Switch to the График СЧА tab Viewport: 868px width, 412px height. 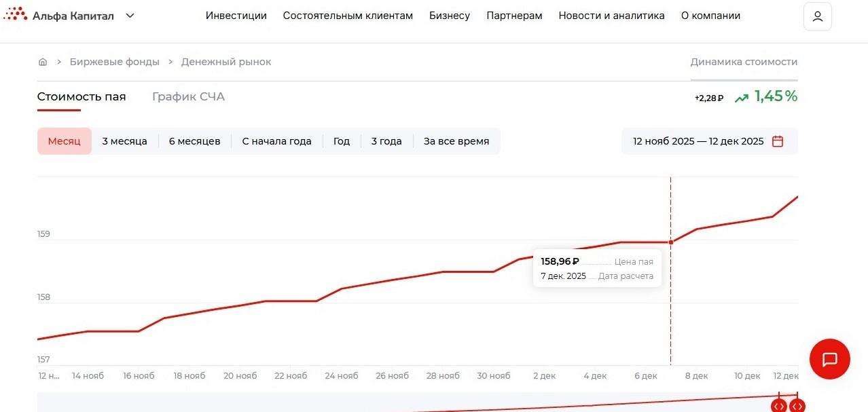pyautogui.click(x=188, y=96)
